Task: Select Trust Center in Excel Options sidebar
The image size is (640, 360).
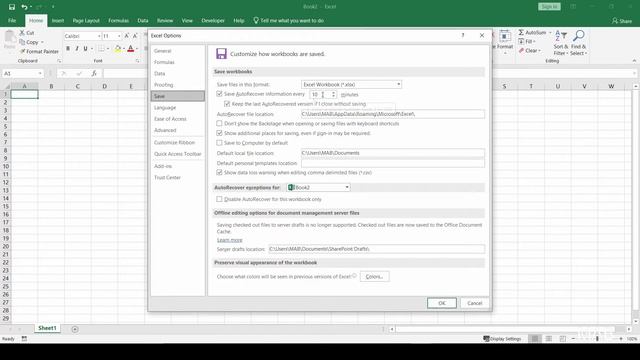Action: coord(178,178)
